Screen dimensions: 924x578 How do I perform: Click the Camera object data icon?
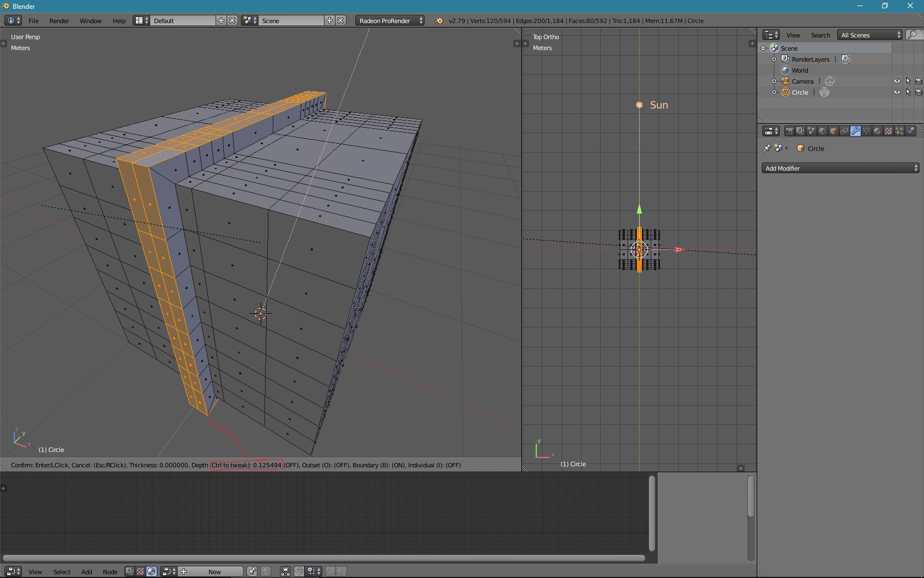tap(830, 81)
